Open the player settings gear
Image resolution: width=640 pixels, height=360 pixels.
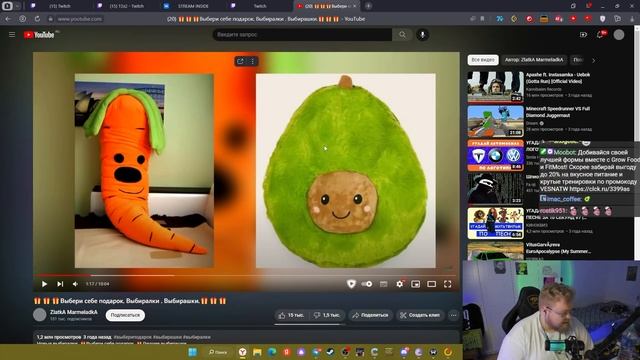tap(400, 284)
